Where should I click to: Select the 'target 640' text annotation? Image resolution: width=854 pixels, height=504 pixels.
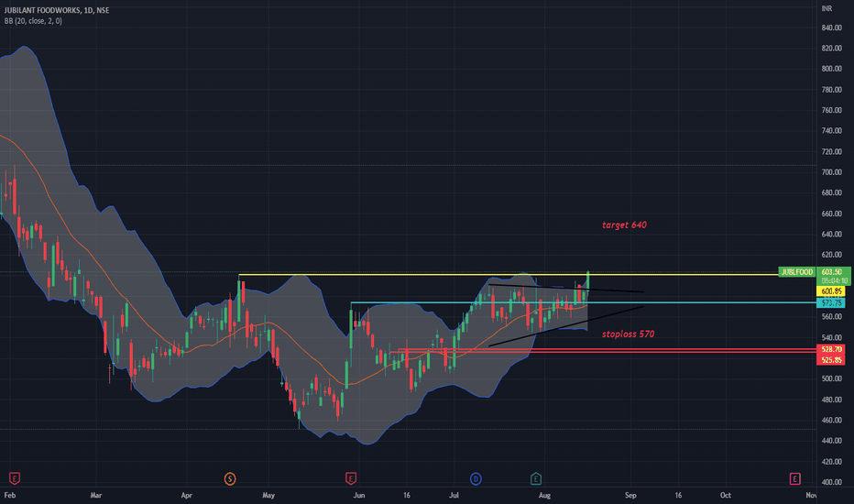624,225
